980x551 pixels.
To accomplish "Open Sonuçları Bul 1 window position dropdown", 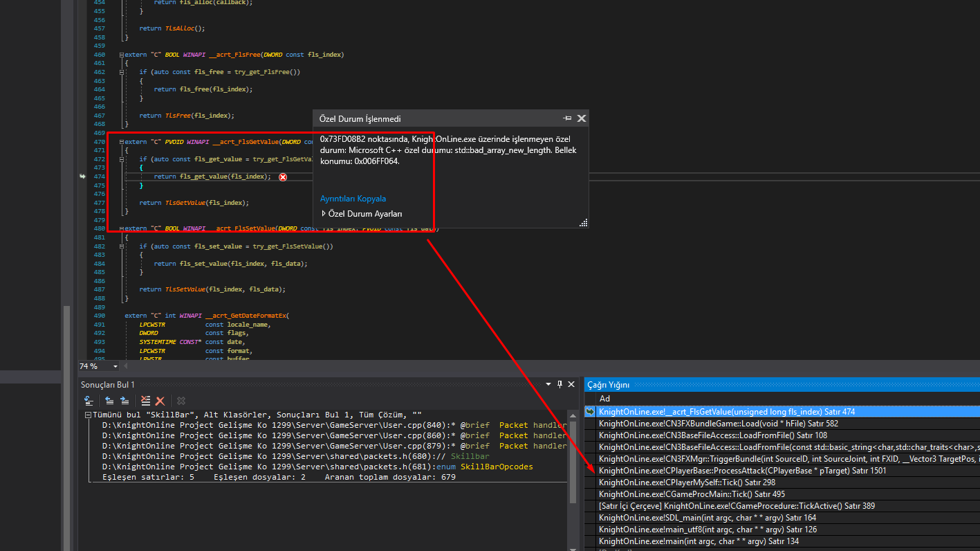I will pyautogui.click(x=548, y=384).
